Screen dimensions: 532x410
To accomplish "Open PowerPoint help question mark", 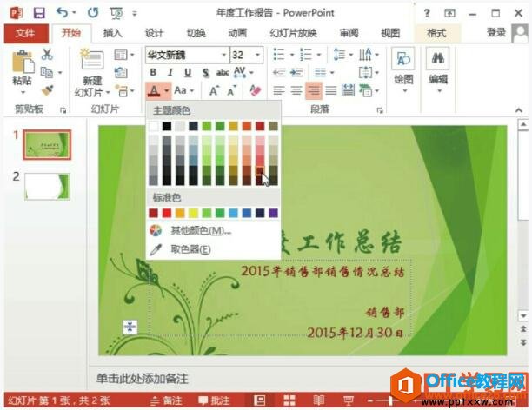I will coord(427,14).
